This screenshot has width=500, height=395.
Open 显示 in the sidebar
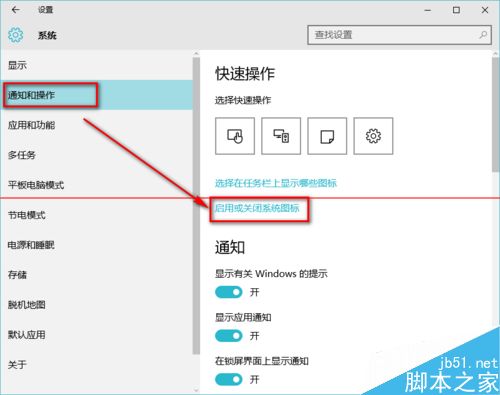(96, 65)
